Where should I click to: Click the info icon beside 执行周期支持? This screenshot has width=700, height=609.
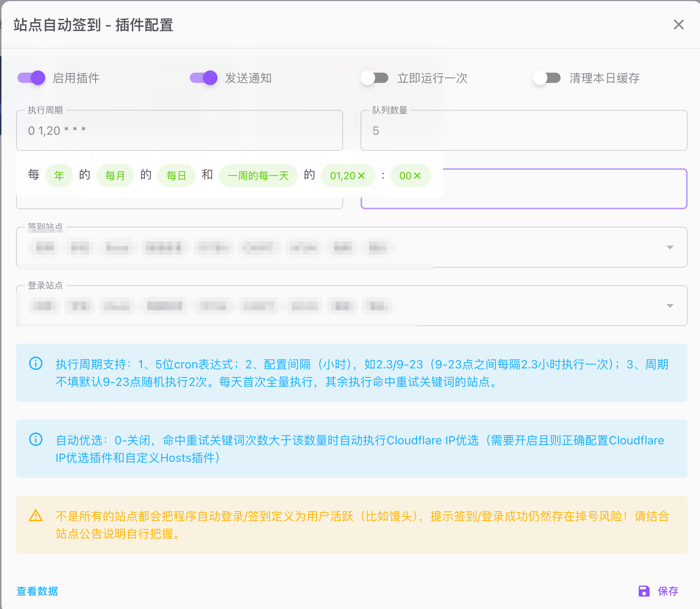[36, 364]
